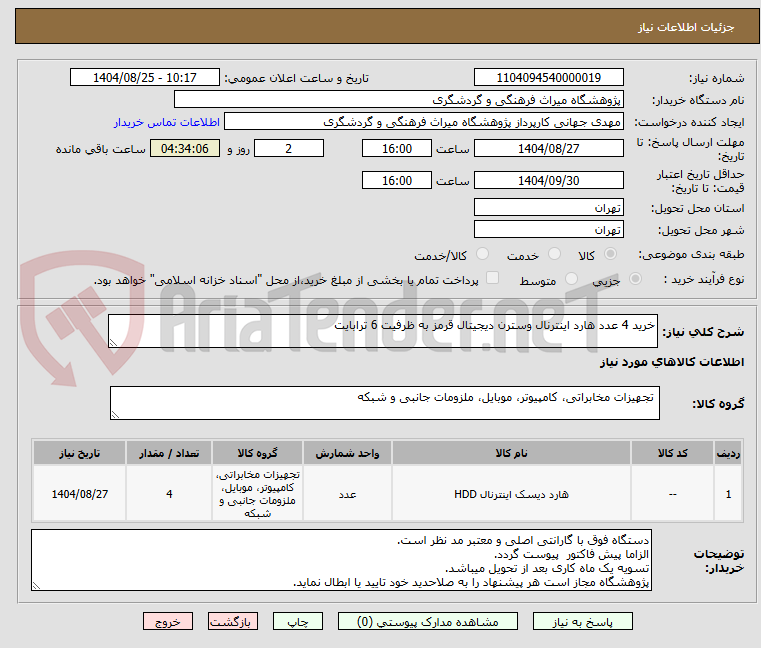Click the response deadline date 1404/08/27 field

[x=548, y=149]
